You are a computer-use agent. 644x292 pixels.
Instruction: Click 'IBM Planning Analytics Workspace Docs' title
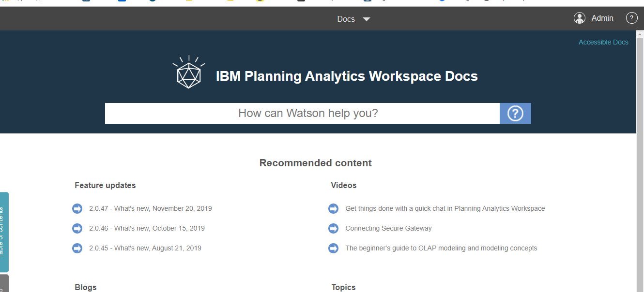point(347,76)
